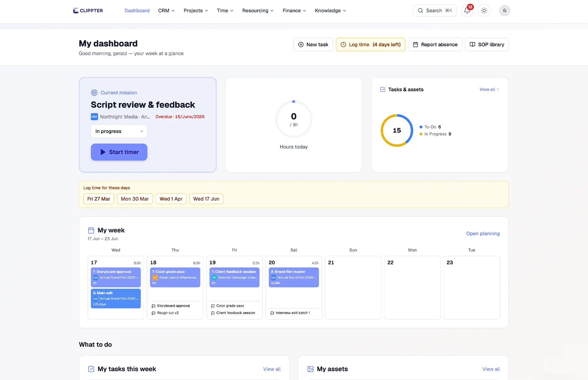Click the Rough cut v2 milestone
This screenshot has width=588, height=380.
click(x=168, y=313)
